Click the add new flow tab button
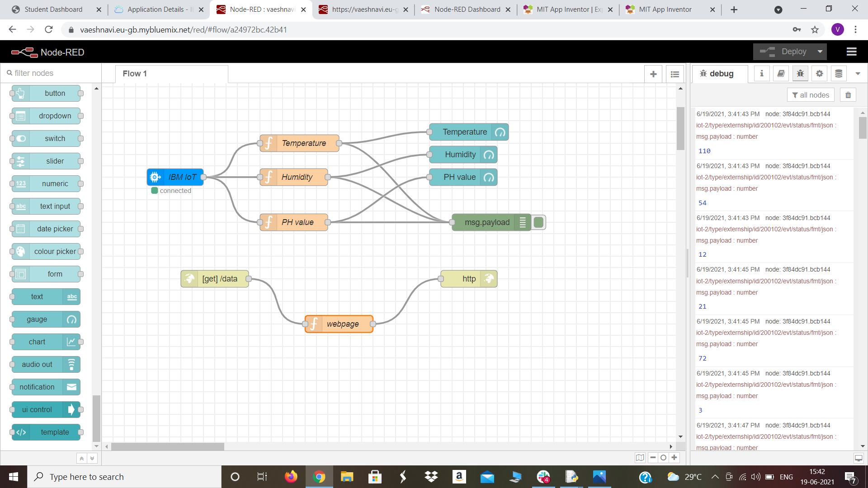This screenshot has height=488, width=868. coord(654,73)
